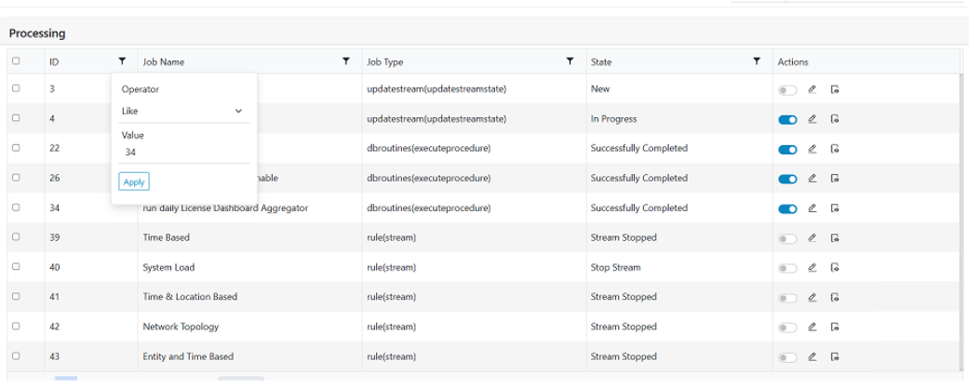Screen dimensions: 980x389
Task: Select the Entity and Time Based row
Action: point(16,356)
